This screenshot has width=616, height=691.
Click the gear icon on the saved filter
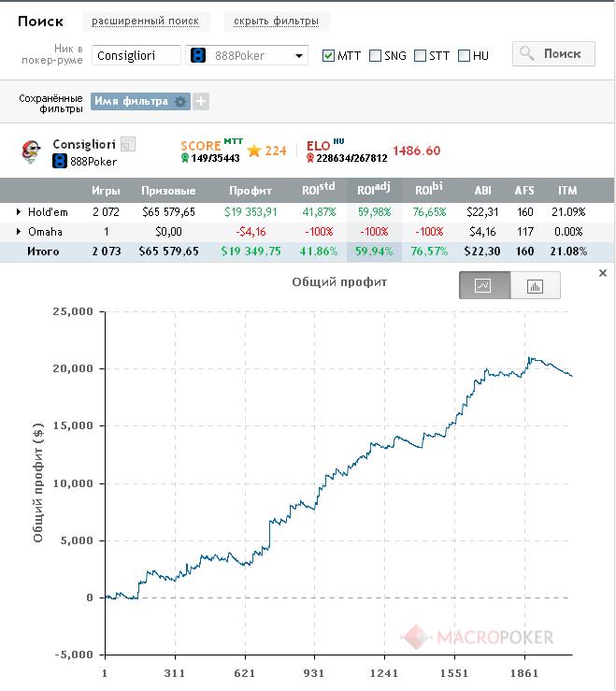coord(181,102)
